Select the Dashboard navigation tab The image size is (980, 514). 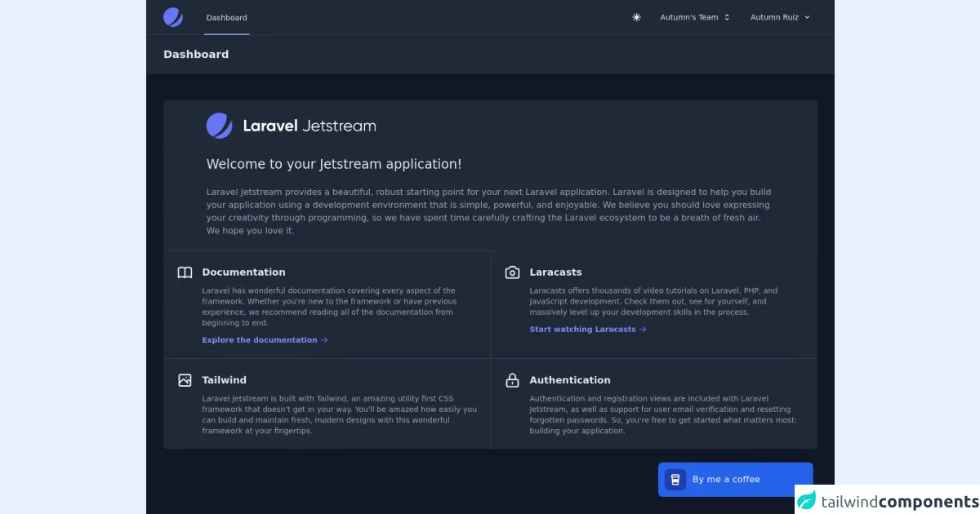(226, 17)
